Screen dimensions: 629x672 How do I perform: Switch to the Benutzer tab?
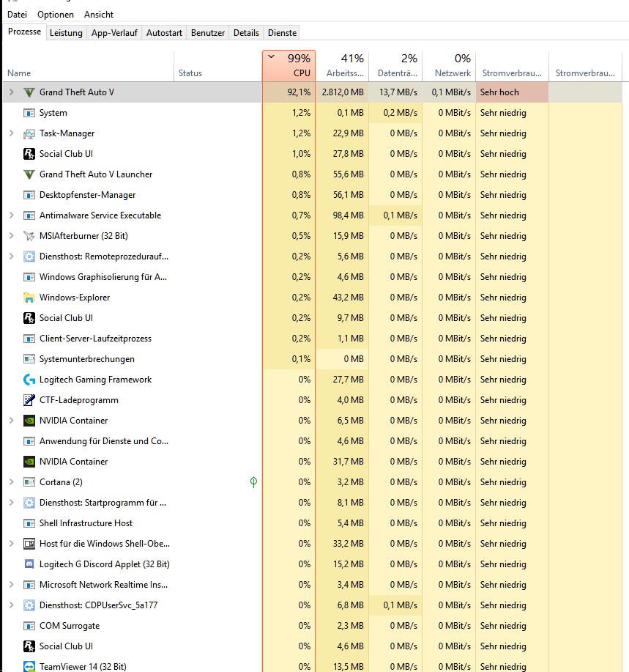[x=208, y=33]
